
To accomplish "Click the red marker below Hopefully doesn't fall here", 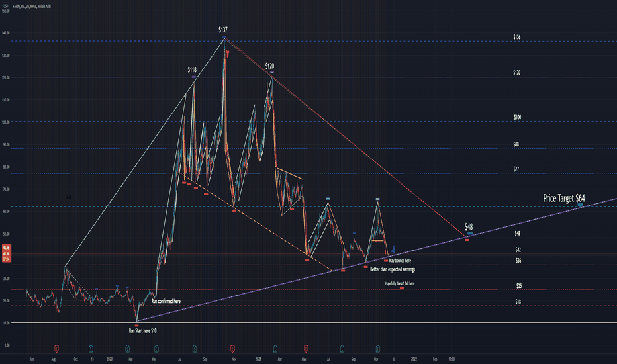I will point(402,288).
